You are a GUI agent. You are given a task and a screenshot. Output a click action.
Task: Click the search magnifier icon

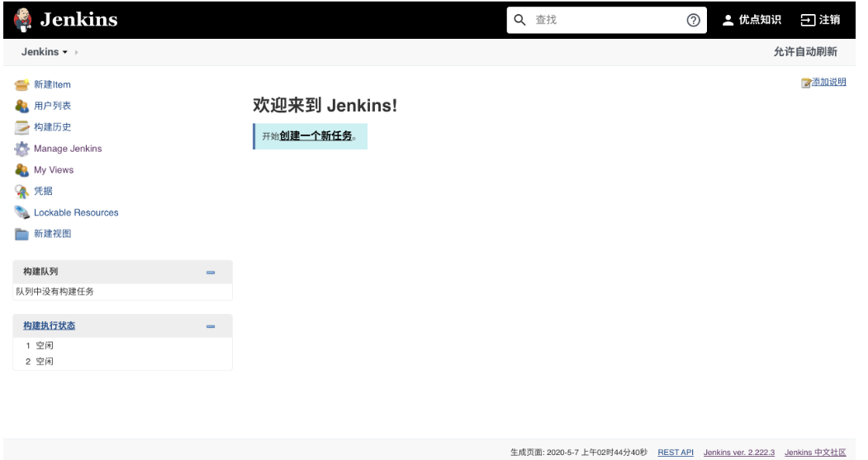pyautogui.click(x=519, y=20)
